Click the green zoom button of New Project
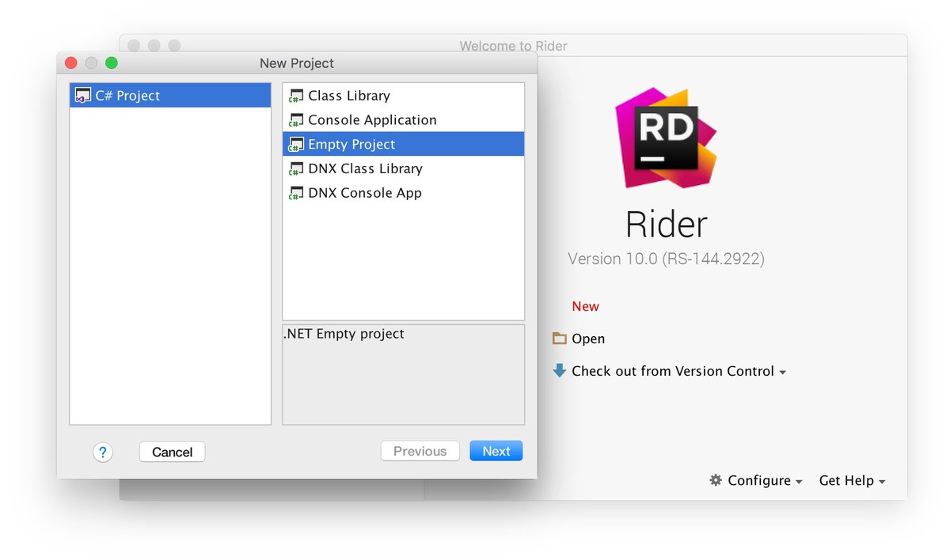Image resolution: width=950 pixels, height=560 pixels. 112,62
